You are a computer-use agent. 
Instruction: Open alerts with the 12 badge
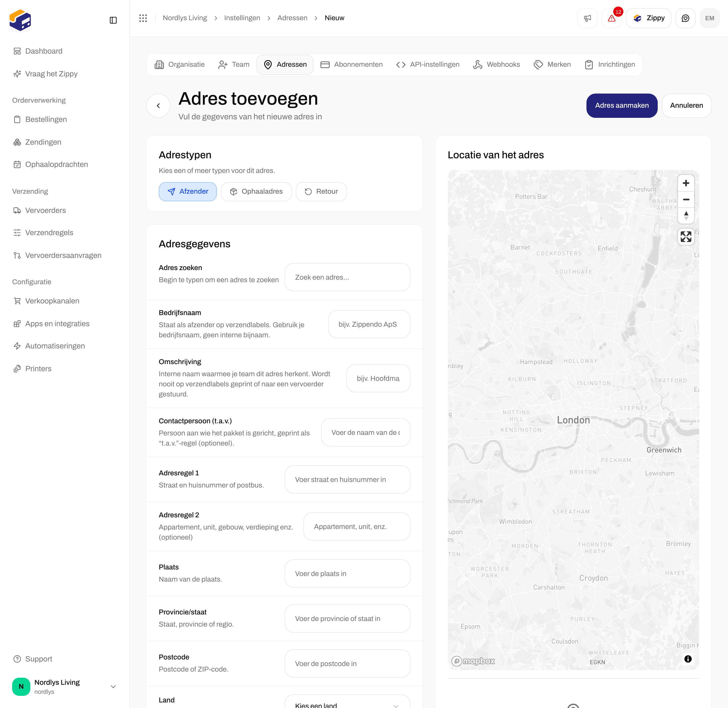pyautogui.click(x=612, y=18)
